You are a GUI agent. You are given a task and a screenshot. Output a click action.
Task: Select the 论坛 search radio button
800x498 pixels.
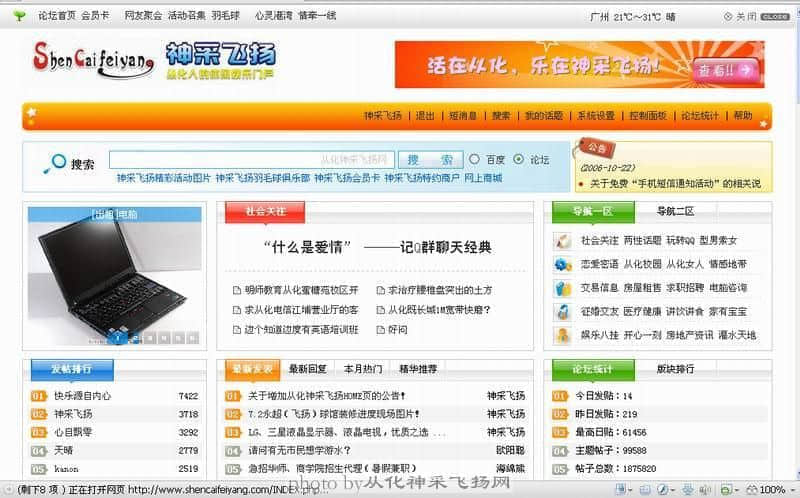[x=518, y=159]
